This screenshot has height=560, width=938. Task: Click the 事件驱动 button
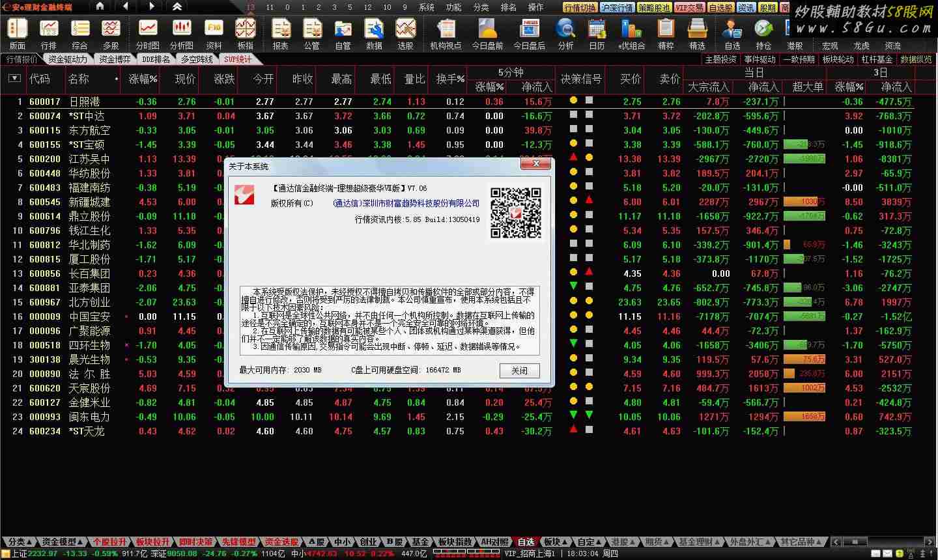pyautogui.click(x=760, y=59)
